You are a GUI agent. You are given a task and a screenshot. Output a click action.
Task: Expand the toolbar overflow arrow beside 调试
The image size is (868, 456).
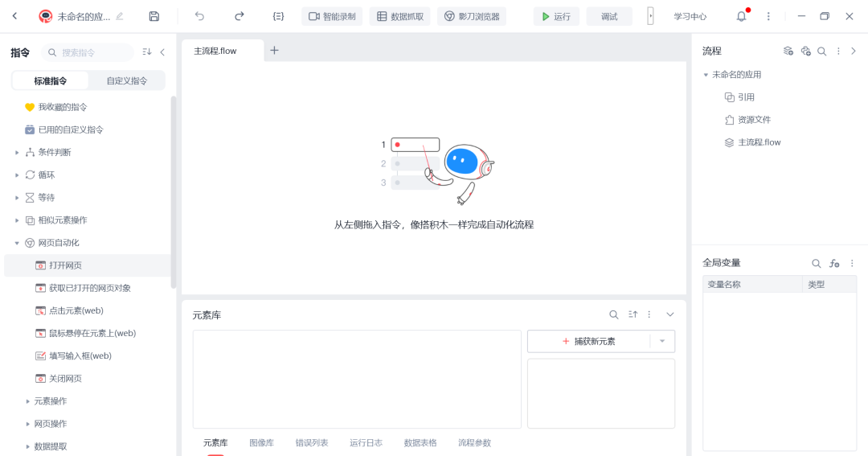pos(650,16)
